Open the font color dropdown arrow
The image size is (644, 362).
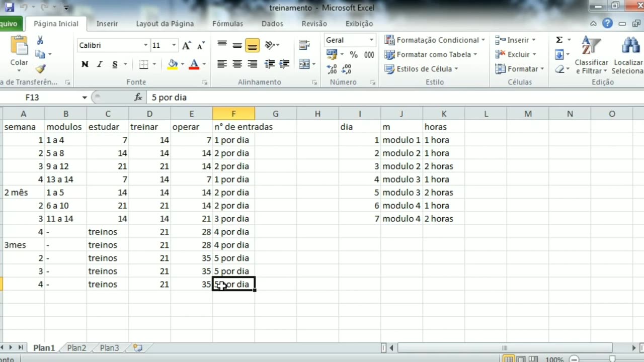tap(204, 64)
